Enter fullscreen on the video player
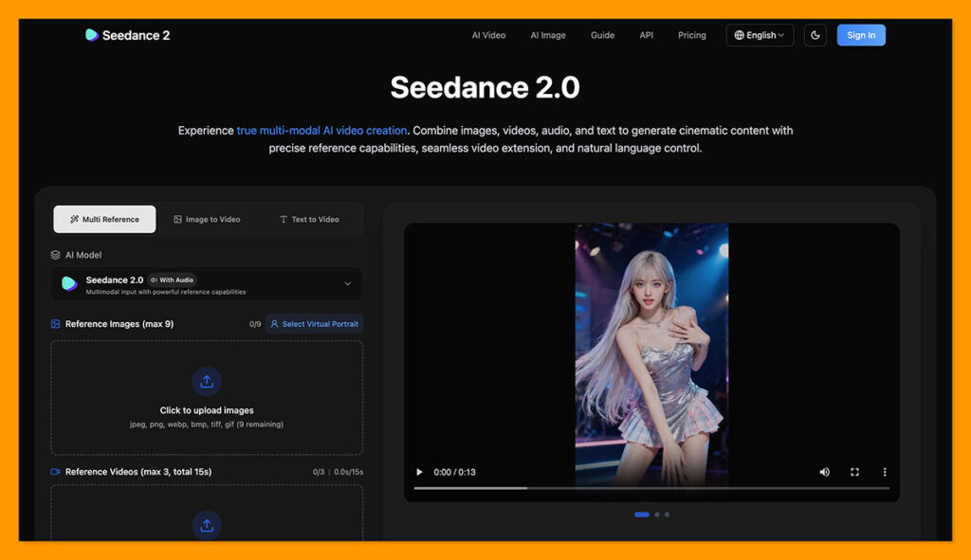This screenshot has height=560, width=971. tap(854, 472)
